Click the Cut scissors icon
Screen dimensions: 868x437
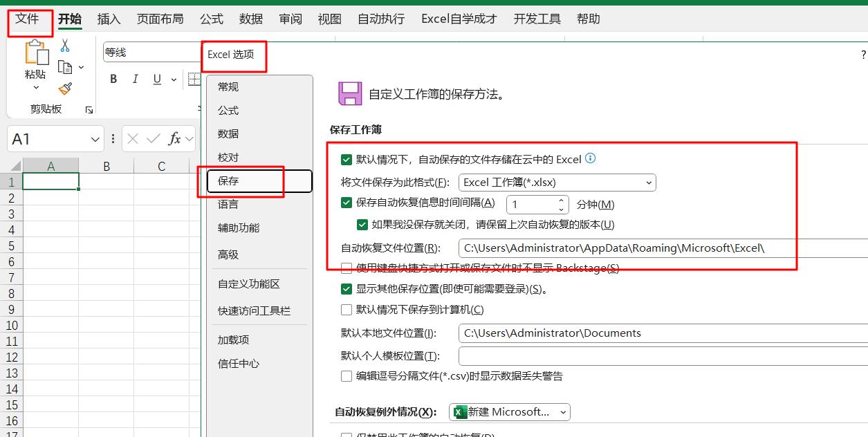tap(65, 46)
